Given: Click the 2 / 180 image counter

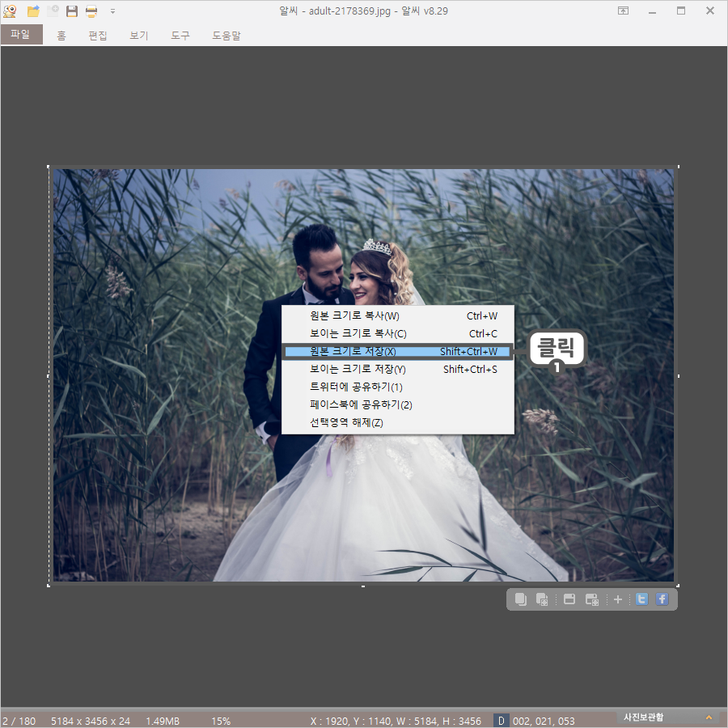Looking at the screenshot, I should pos(19,721).
